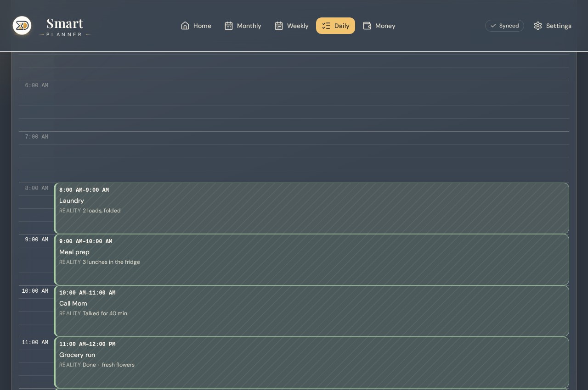Click the 8:00 AM–9:00 AM time range
Viewport: 588px width, 390px height.
click(x=84, y=190)
